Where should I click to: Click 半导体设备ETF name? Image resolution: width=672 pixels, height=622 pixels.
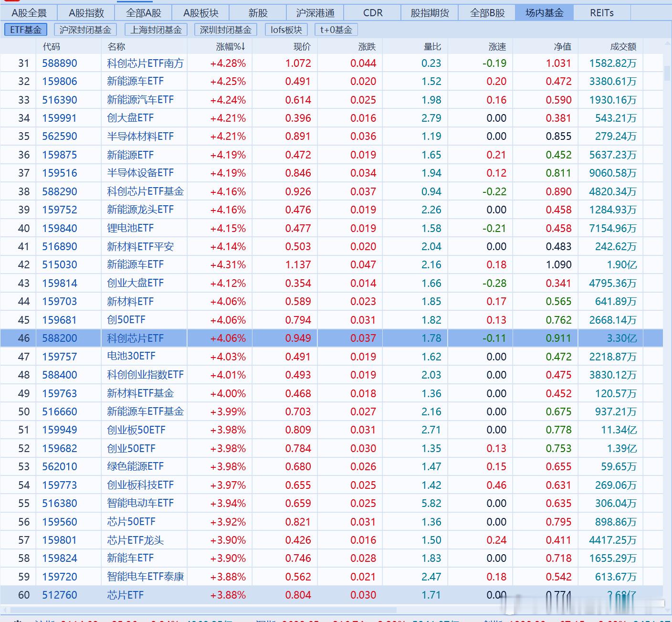tap(140, 173)
